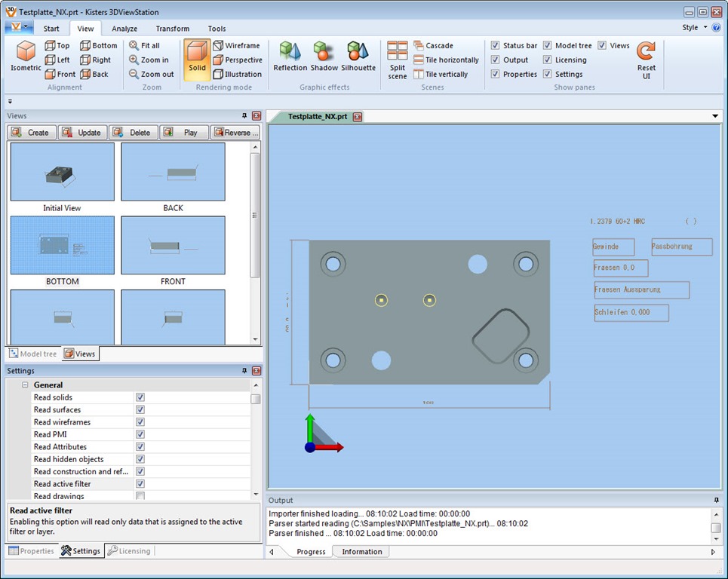
Task: Select Solid rendering mode
Action: [197, 60]
